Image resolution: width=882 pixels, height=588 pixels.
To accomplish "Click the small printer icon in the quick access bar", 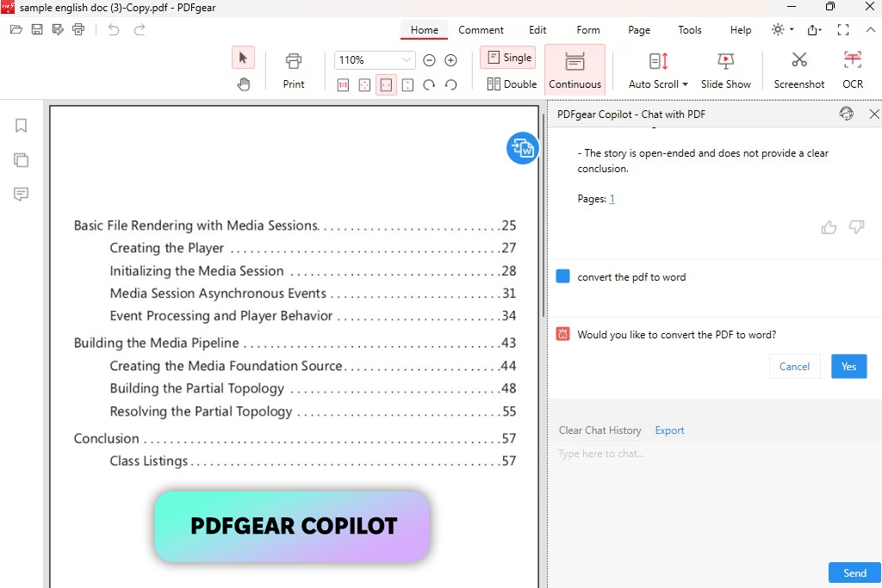I will [78, 29].
